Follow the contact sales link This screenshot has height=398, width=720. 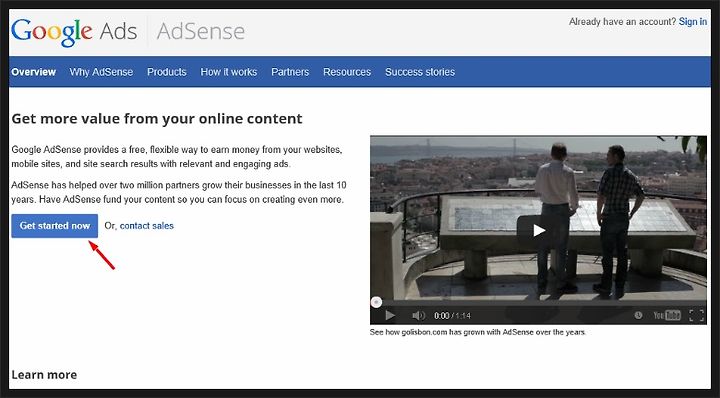(146, 226)
